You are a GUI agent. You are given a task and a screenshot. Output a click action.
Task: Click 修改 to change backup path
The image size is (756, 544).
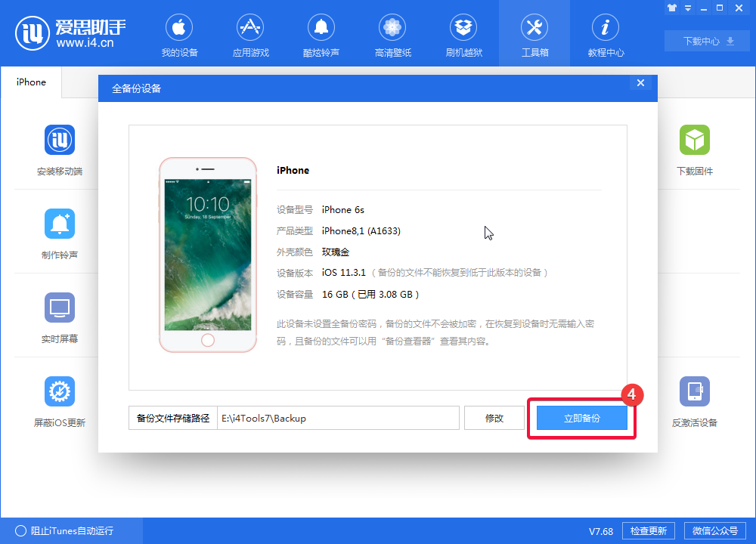(x=494, y=417)
